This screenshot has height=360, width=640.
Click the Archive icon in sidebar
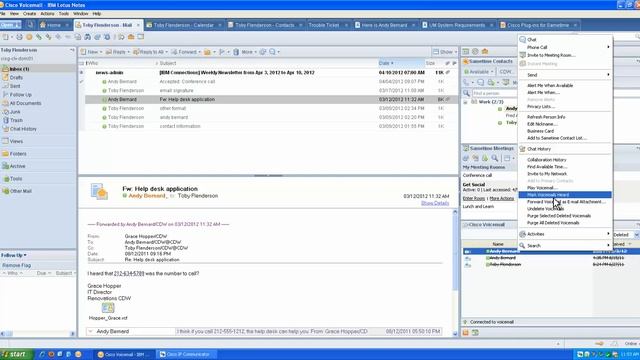coord(5,166)
